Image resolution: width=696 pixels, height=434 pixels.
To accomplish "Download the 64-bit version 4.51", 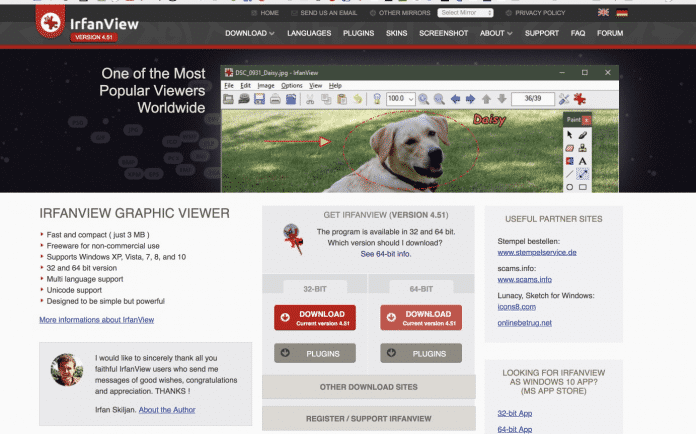I will click(420, 318).
